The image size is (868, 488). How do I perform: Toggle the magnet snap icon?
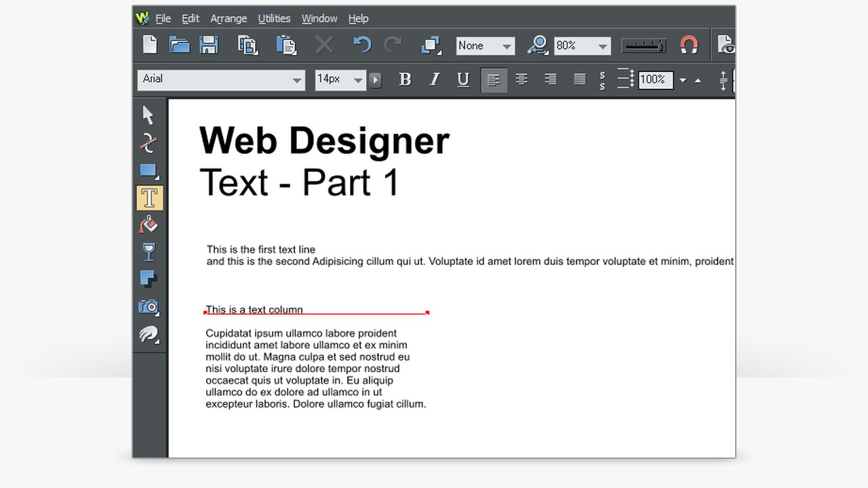point(689,45)
